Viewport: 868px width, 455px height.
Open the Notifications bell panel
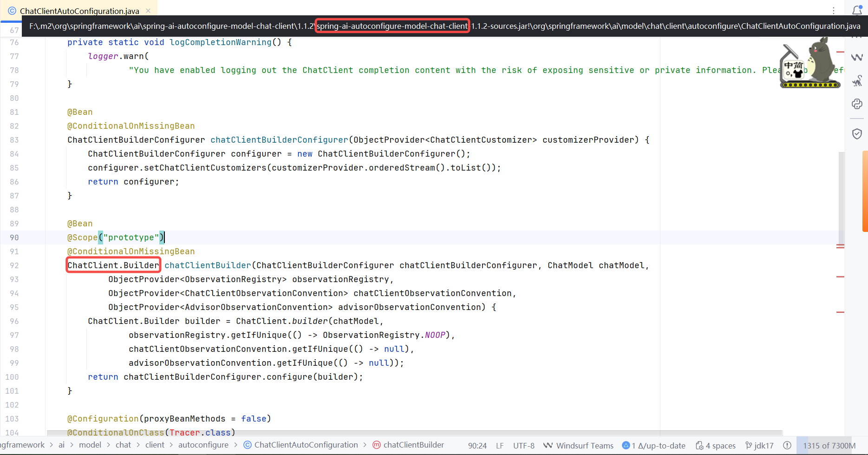click(857, 10)
